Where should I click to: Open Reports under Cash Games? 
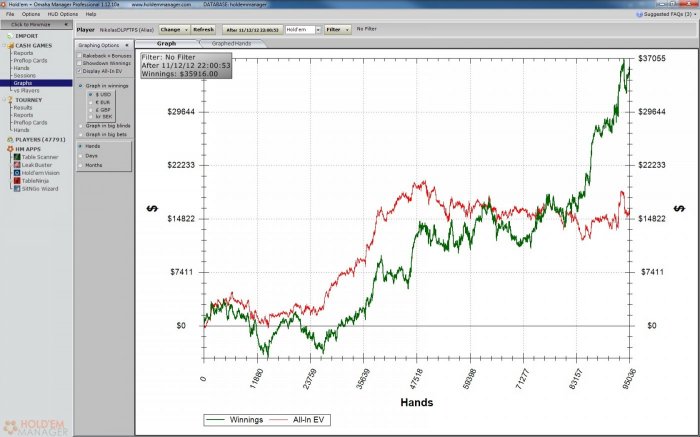click(23, 53)
